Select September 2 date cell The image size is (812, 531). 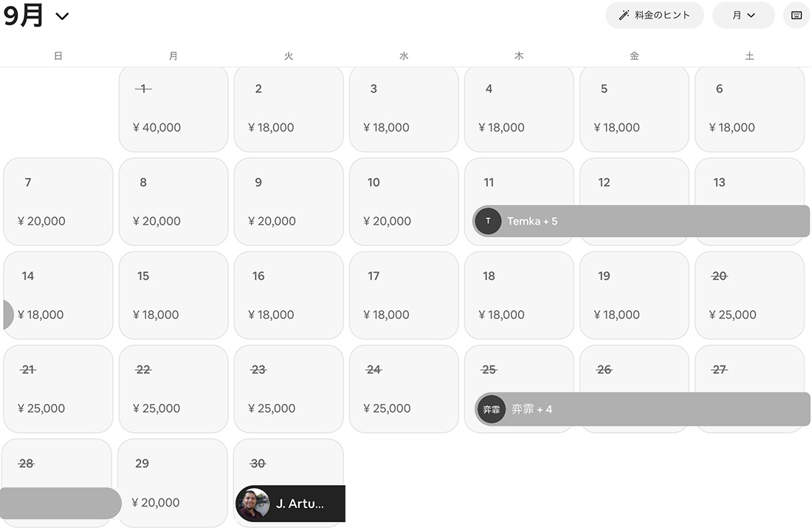[289, 109]
